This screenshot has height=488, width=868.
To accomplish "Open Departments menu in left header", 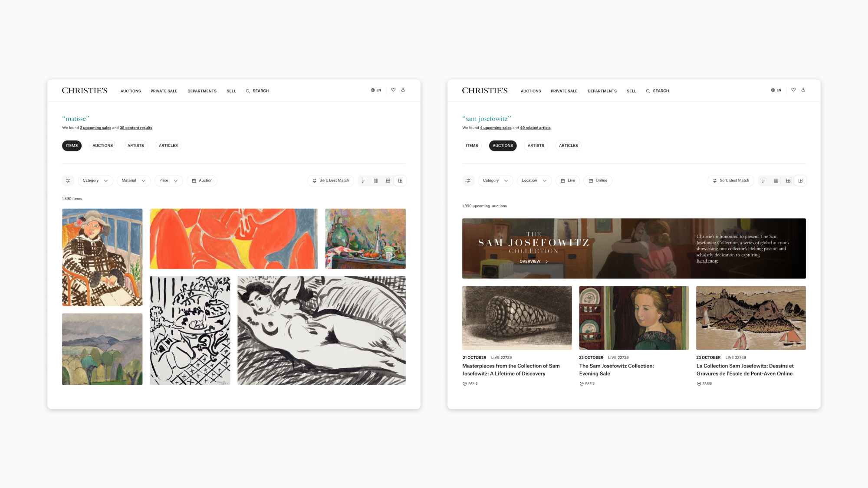I will tap(202, 91).
